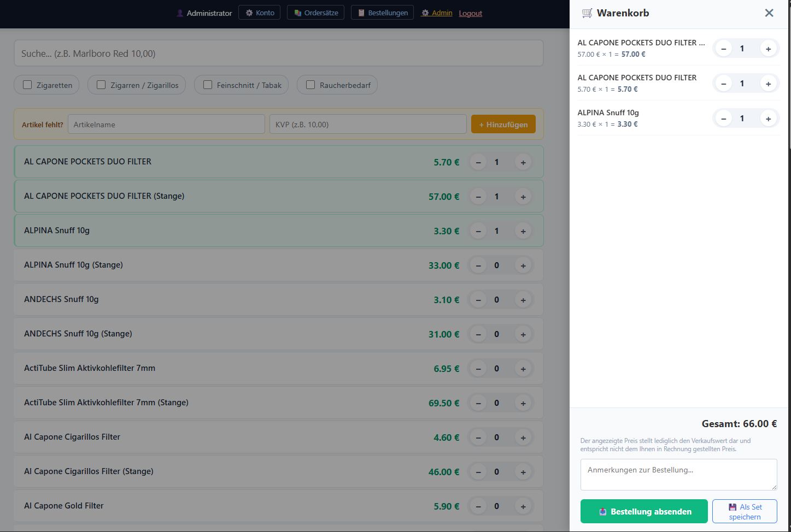Click plus for Al Capone Cigarillos Filter (Stange)
Screen dimensions: 791x532
coord(523,472)
